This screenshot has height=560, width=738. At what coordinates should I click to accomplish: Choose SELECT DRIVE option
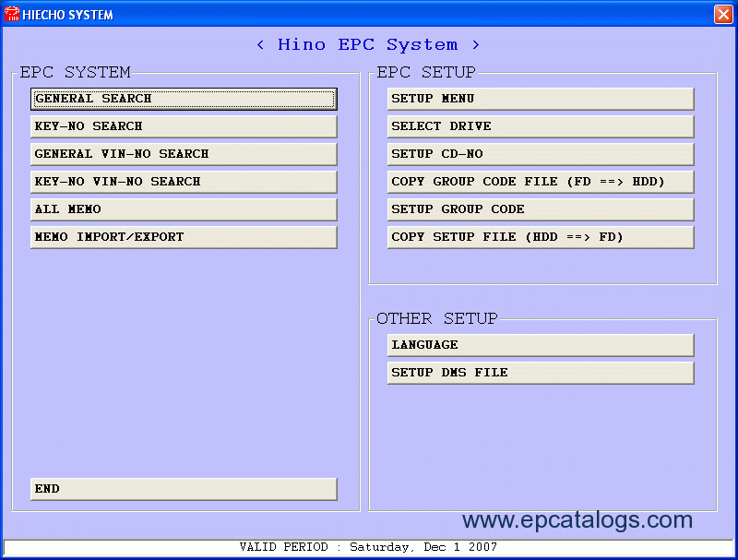tap(541, 126)
